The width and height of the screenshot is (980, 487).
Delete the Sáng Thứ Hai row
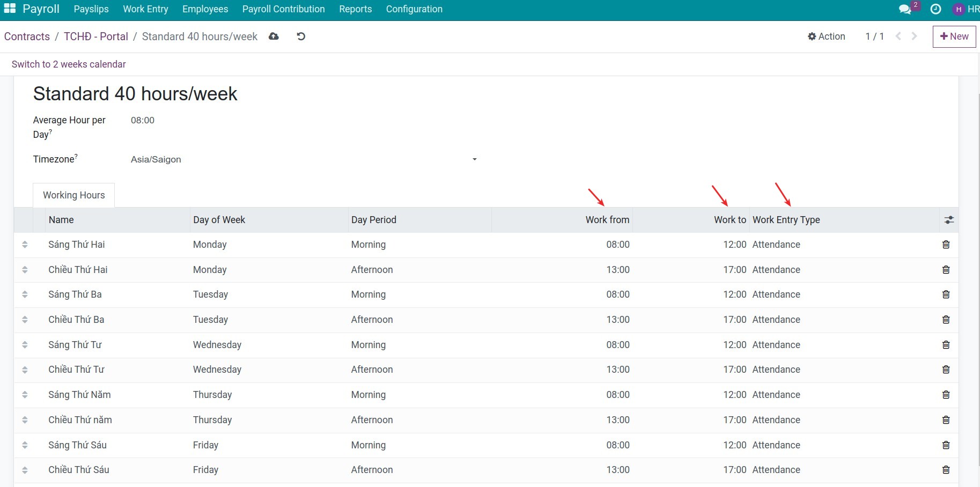(946, 245)
